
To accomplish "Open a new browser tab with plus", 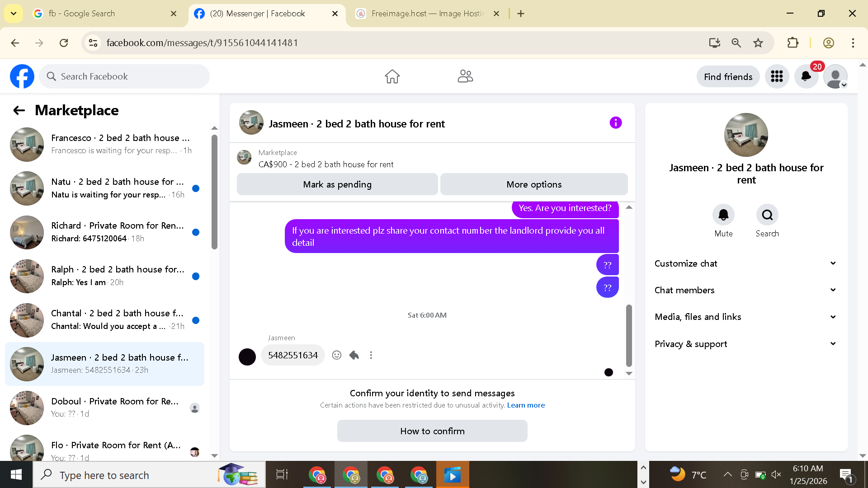I will click(521, 14).
